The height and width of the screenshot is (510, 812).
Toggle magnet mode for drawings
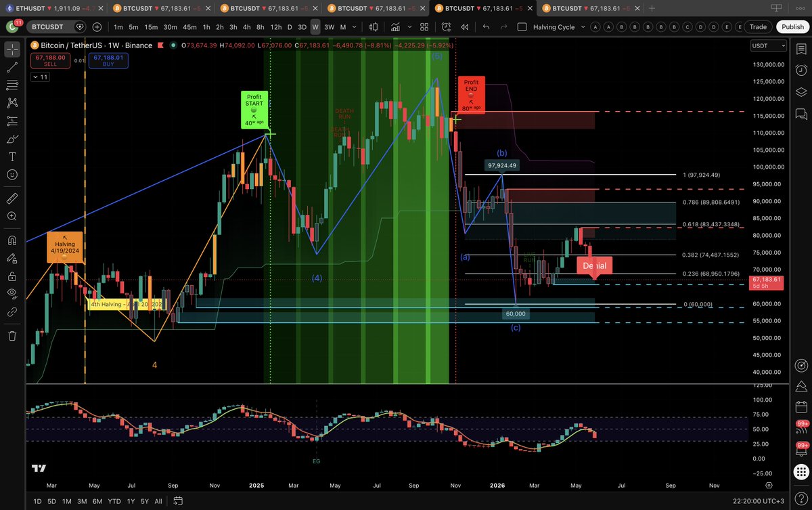coord(12,240)
